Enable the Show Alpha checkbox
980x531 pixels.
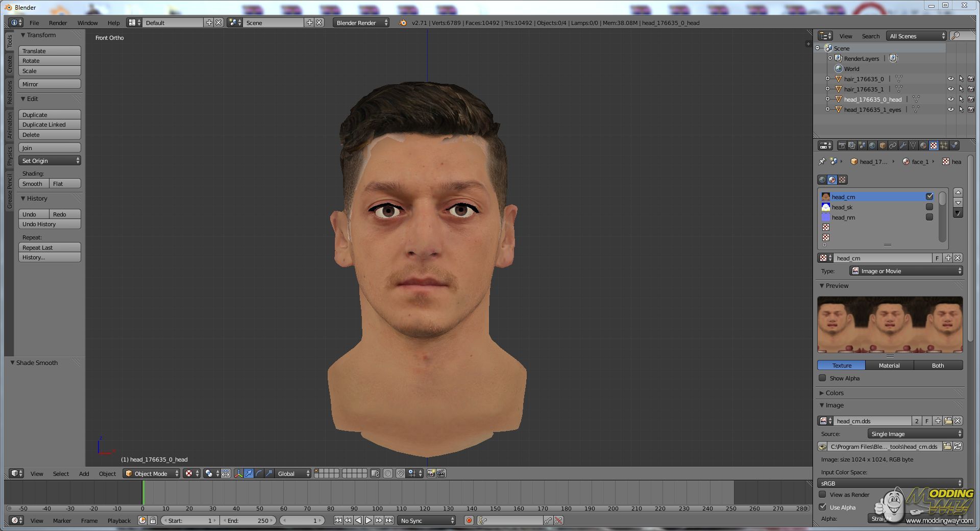(822, 378)
